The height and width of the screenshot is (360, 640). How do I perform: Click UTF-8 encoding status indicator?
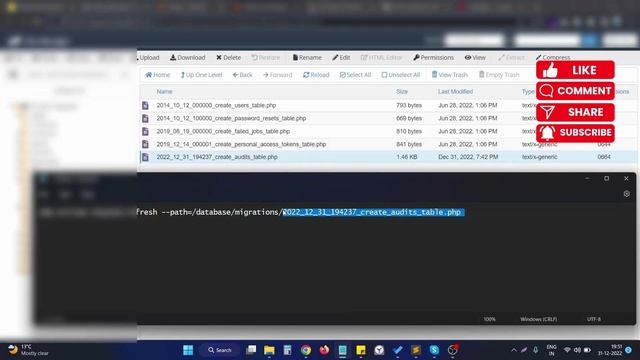(x=594, y=319)
